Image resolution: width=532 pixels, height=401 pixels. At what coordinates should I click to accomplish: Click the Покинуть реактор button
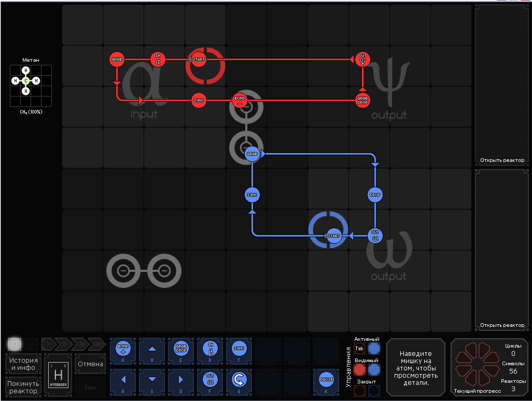23,387
